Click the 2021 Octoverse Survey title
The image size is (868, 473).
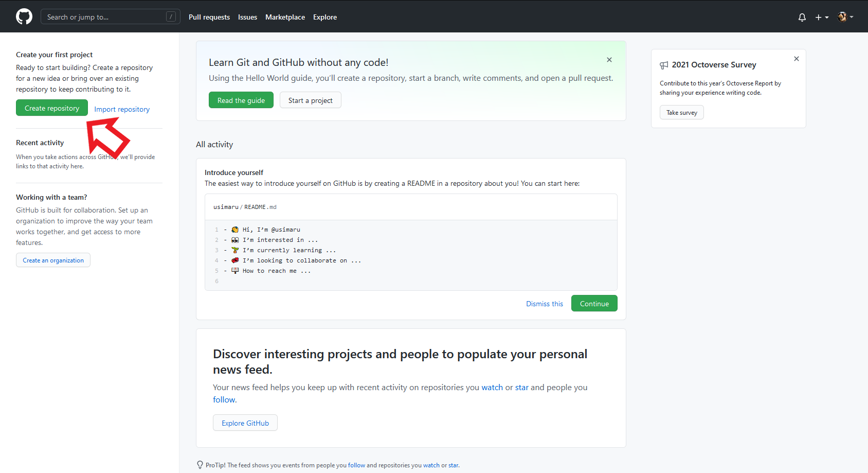714,65
